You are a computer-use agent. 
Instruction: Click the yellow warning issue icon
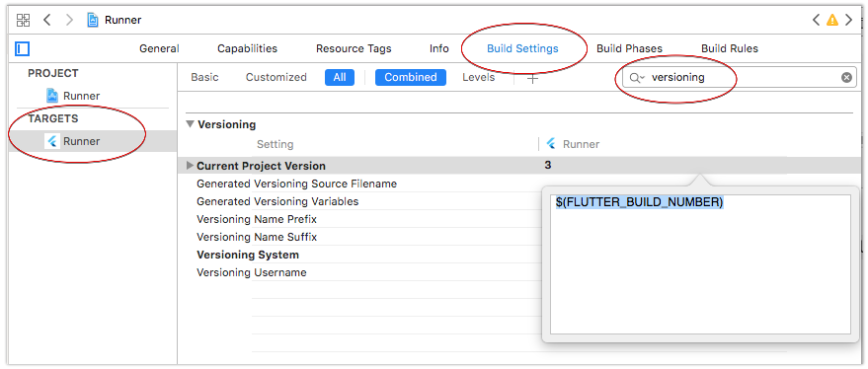[x=832, y=21]
